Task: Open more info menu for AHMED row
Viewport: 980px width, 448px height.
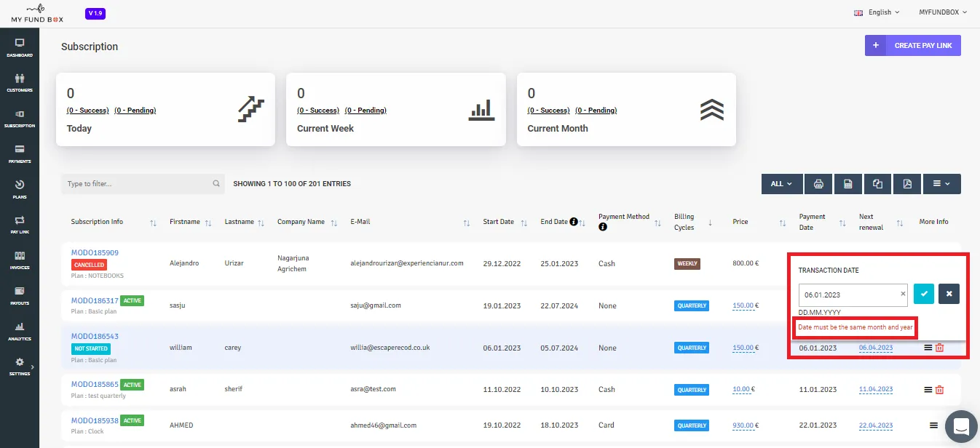Action: coord(933,425)
